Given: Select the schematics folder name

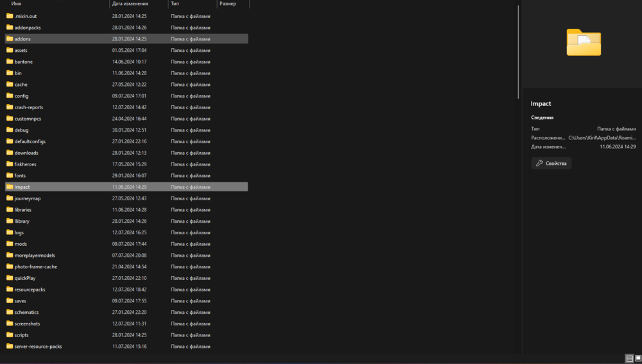Looking at the screenshot, I should (x=26, y=312).
